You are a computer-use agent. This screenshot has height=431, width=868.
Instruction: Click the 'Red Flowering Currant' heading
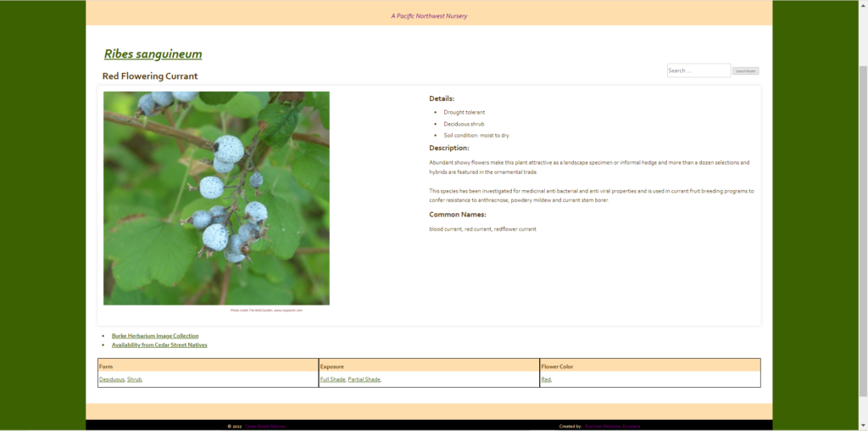(x=150, y=76)
